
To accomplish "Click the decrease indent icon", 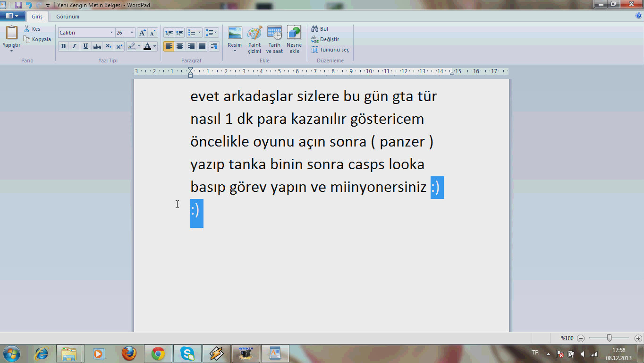I will [169, 33].
